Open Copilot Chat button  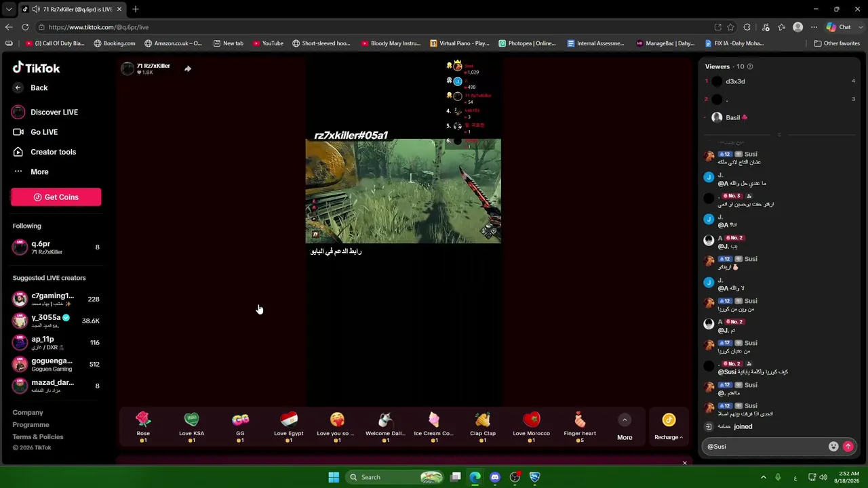[838, 27]
